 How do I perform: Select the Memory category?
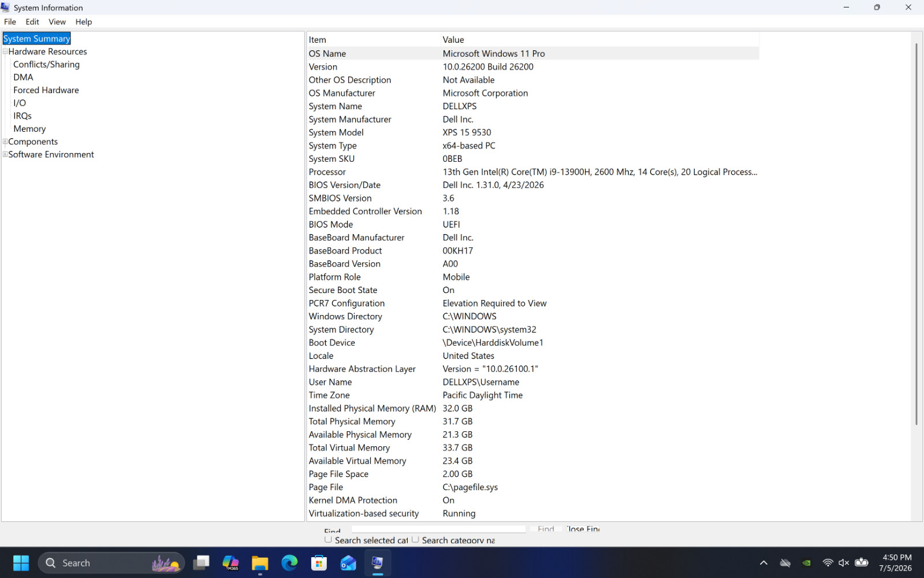tap(29, 129)
